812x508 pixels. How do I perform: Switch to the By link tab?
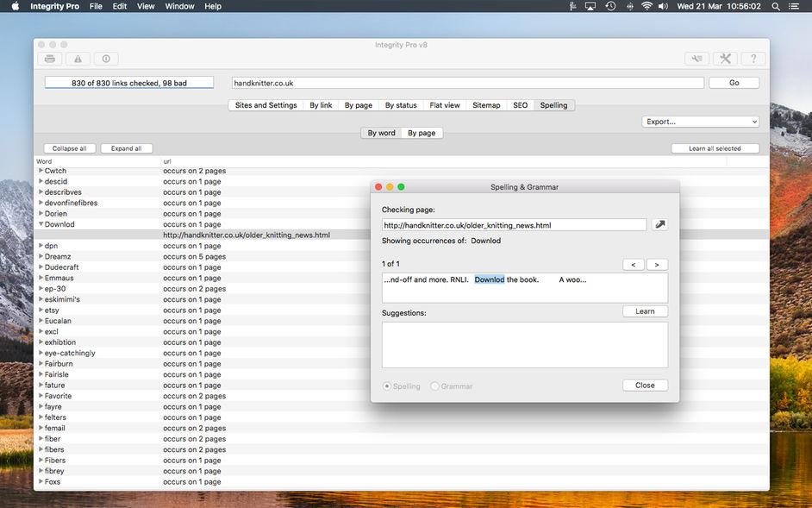coord(321,105)
